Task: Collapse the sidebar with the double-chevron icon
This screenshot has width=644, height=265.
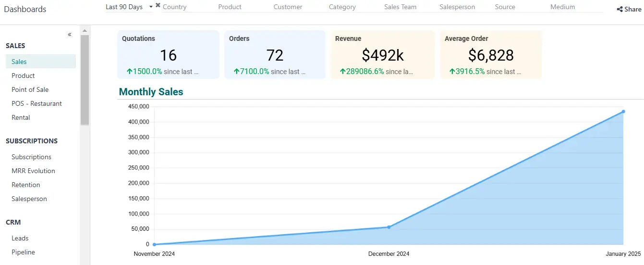Action: click(70, 35)
